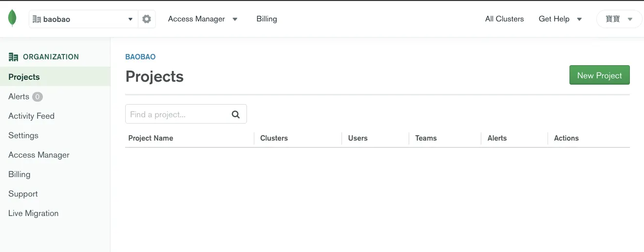Click the Clusters column header

274,138
